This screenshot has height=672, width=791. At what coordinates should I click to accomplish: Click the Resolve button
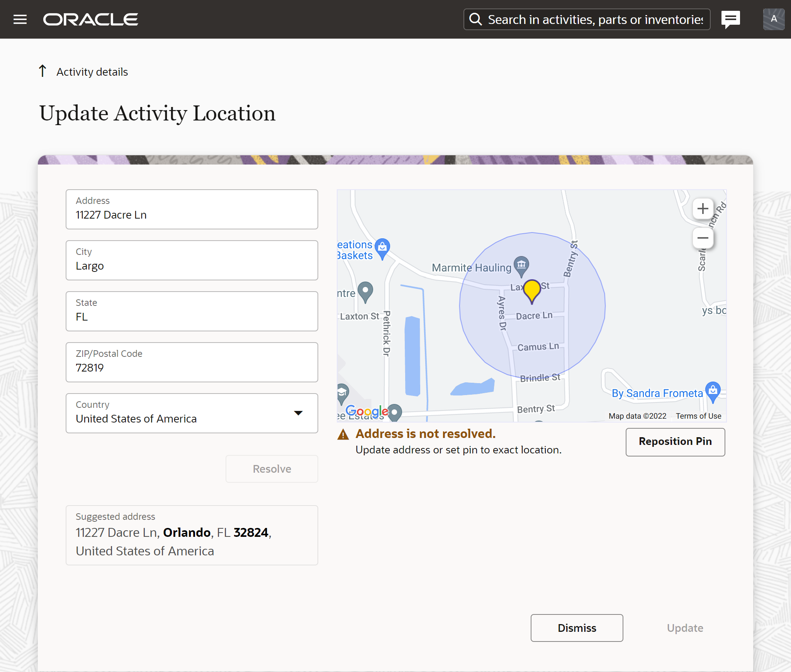(x=272, y=469)
